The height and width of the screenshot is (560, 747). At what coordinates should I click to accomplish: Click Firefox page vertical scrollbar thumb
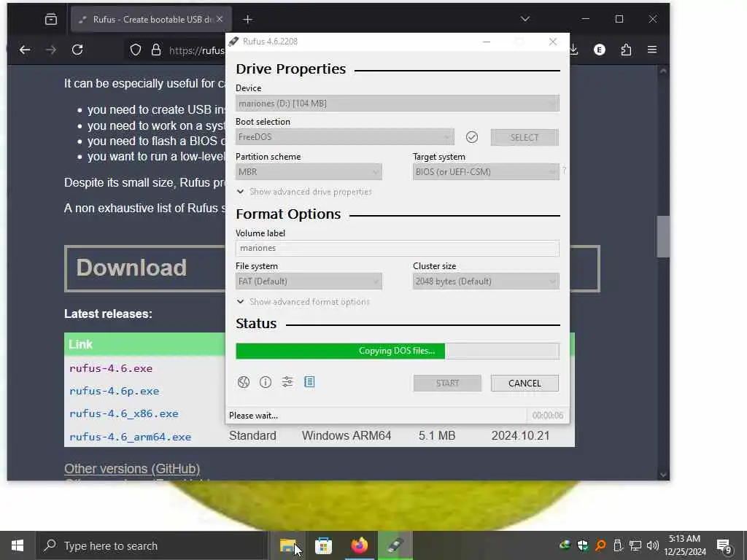pyautogui.click(x=663, y=237)
